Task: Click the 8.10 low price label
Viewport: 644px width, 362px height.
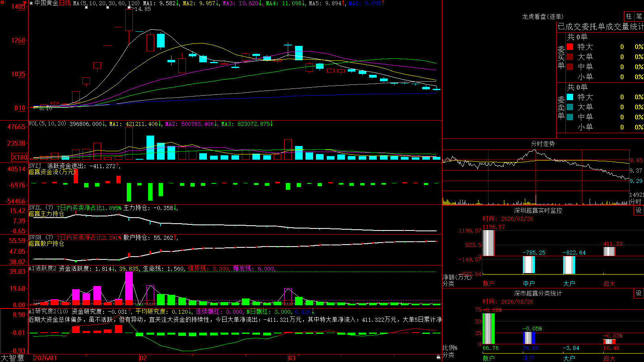Action: (x=45, y=108)
